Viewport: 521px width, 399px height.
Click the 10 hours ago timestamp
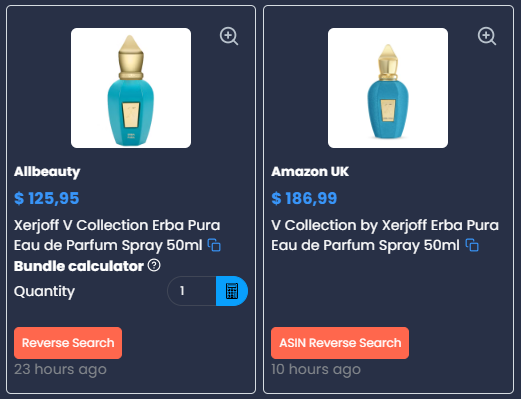(x=316, y=370)
